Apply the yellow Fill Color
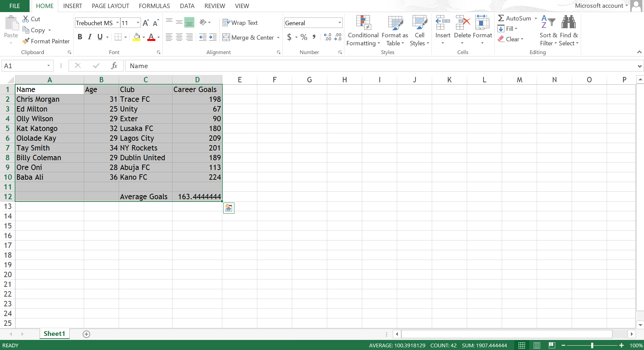This screenshot has height=350, width=644. coord(137,37)
